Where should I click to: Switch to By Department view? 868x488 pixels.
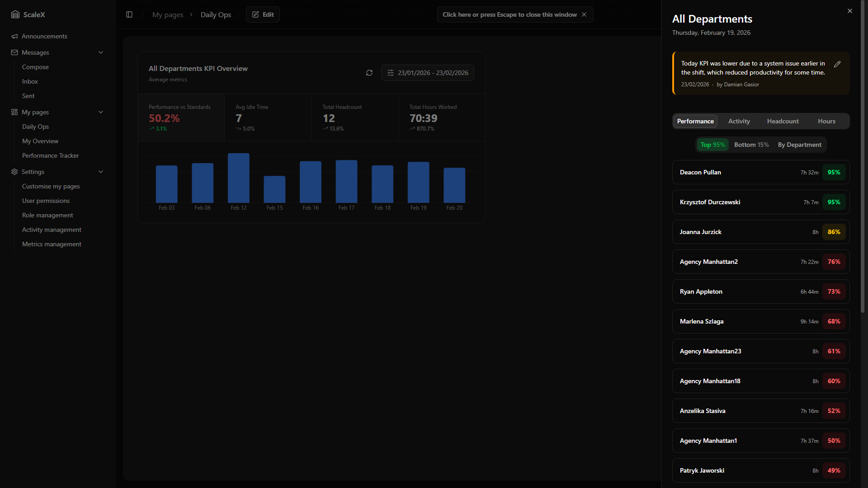(x=799, y=145)
